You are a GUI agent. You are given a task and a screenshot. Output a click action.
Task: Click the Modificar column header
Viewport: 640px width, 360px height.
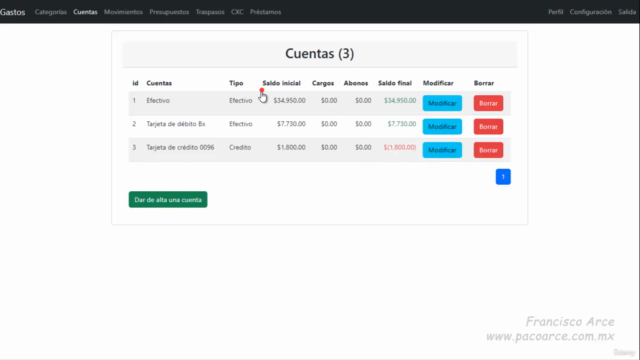(438, 83)
